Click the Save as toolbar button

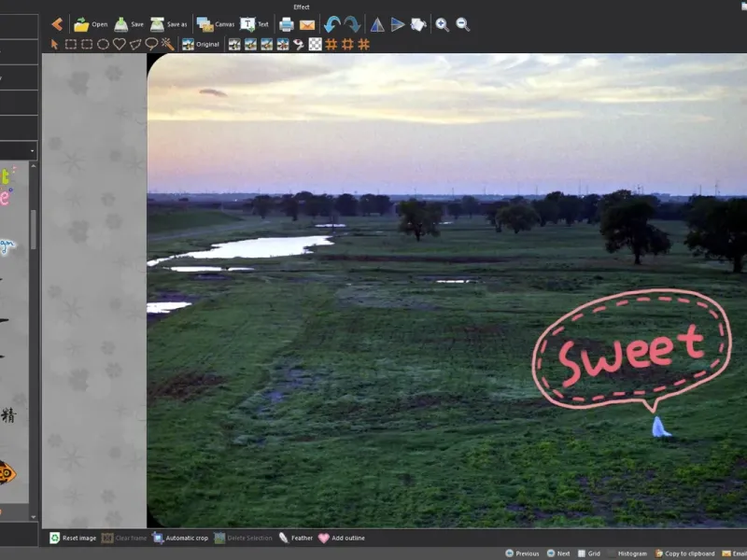168,24
